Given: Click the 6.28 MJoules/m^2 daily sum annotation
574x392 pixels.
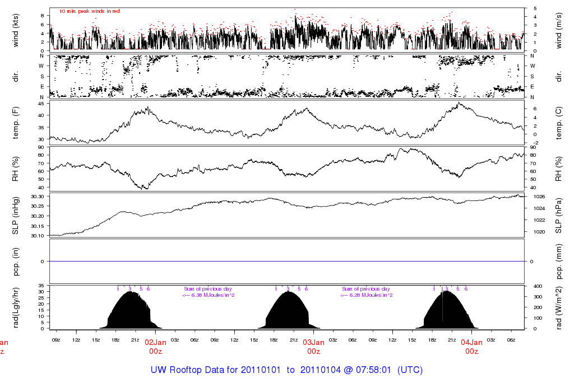Looking at the screenshot, I should [x=366, y=295].
